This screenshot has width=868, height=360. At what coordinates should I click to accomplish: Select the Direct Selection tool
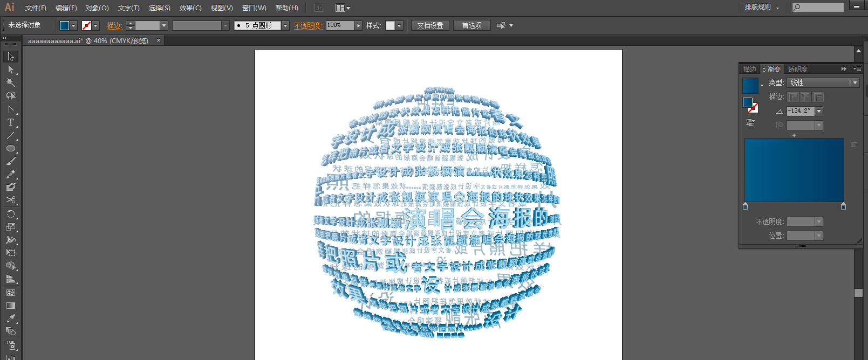coord(11,70)
